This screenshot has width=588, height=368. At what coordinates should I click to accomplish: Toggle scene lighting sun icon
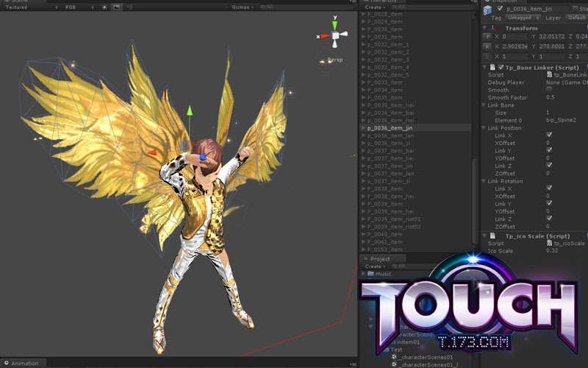[104, 7]
